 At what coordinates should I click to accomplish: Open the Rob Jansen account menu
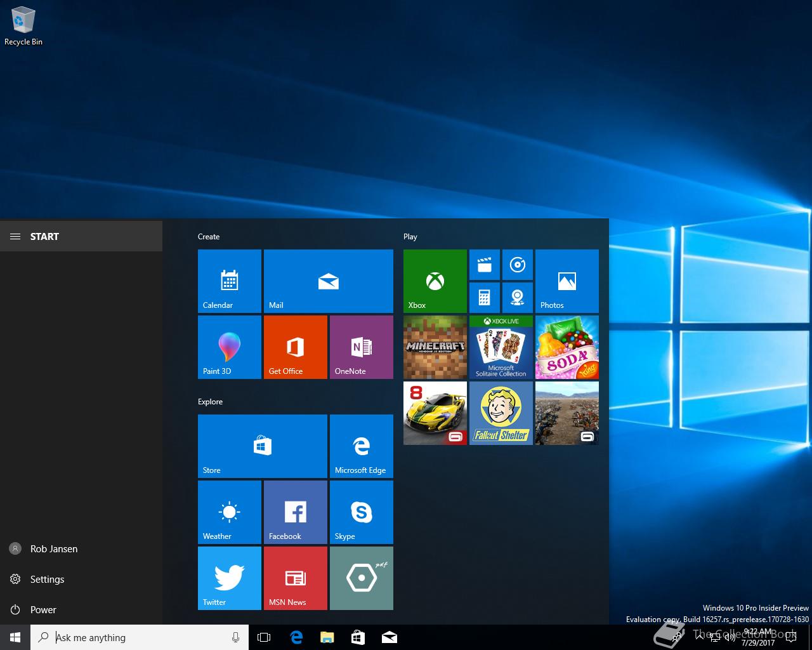click(x=81, y=548)
